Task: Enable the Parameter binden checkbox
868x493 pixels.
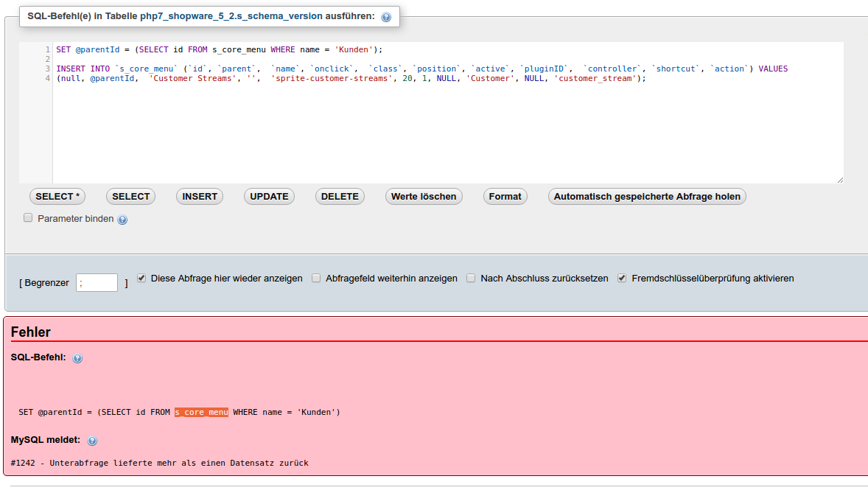Action: [x=28, y=217]
